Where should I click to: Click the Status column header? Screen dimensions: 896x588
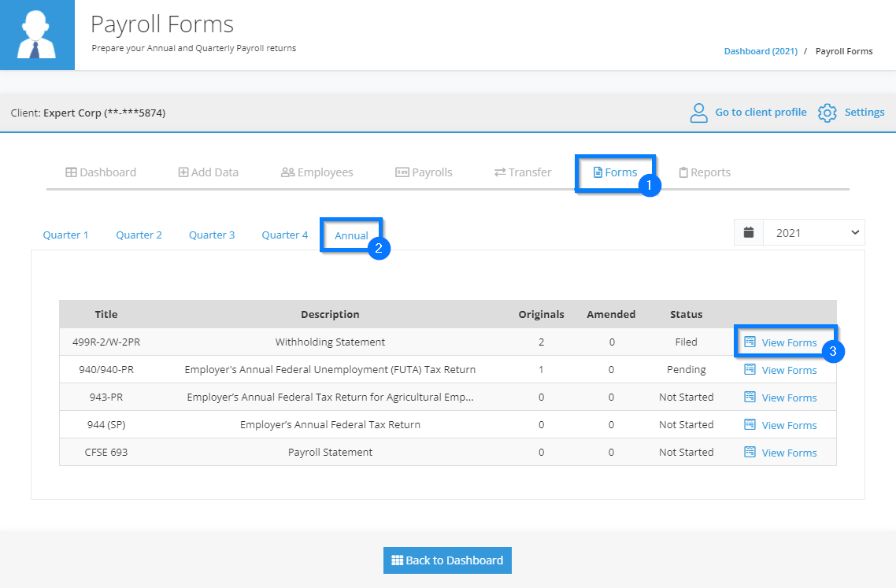click(x=686, y=314)
